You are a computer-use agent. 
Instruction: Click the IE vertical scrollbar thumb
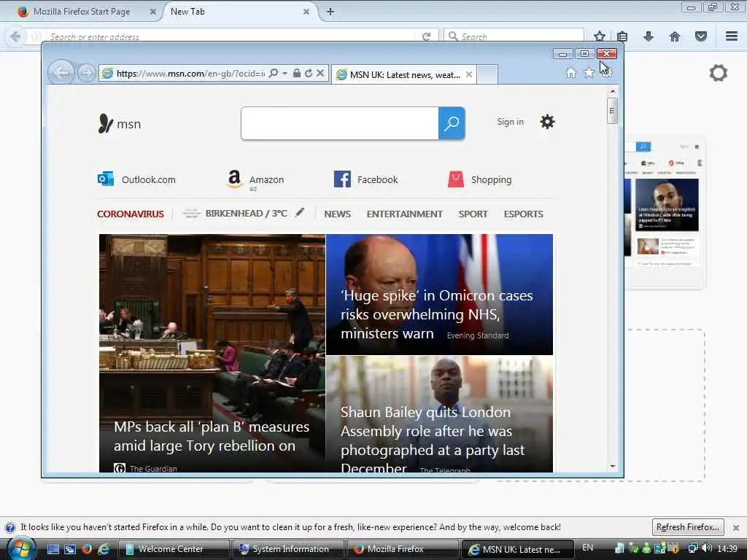coord(613,111)
